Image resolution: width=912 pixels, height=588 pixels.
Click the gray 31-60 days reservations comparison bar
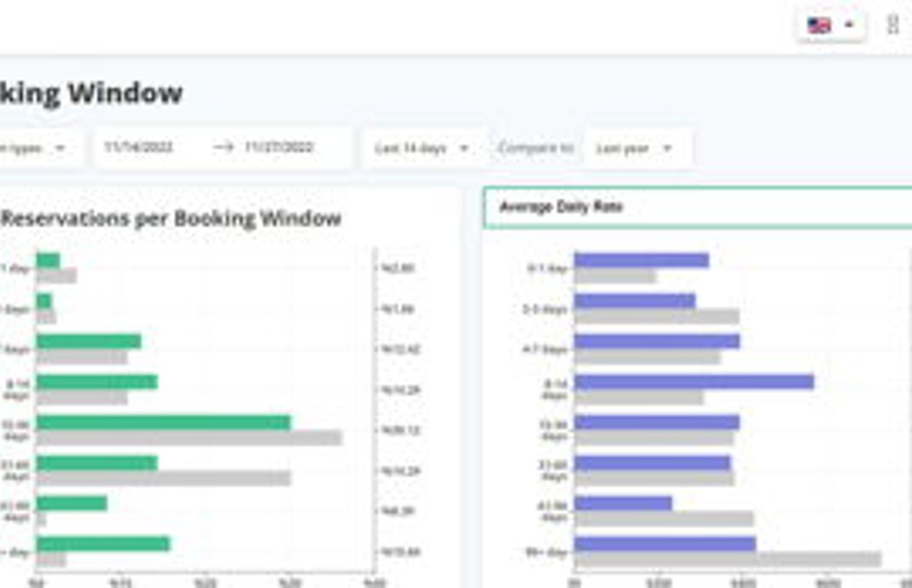pyautogui.click(x=164, y=479)
